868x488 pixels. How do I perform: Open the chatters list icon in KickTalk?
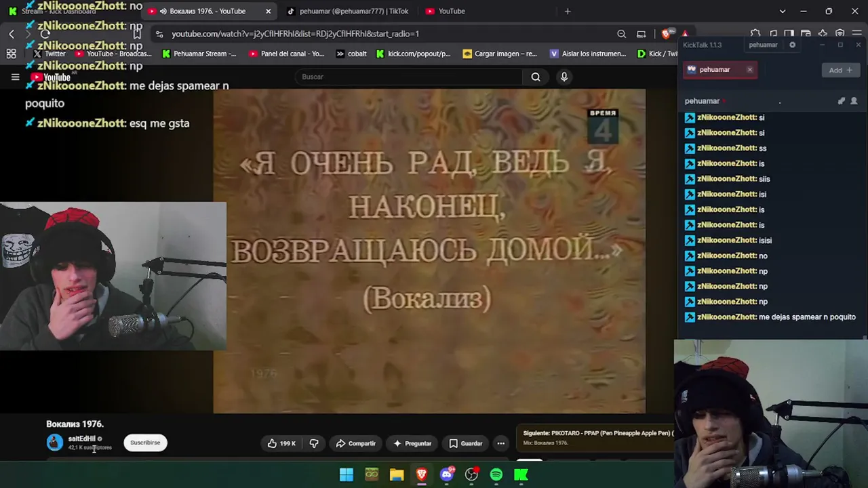coord(854,101)
